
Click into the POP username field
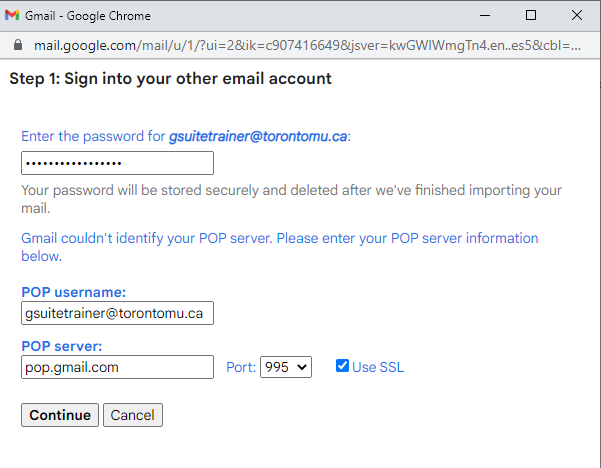point(117,313)
